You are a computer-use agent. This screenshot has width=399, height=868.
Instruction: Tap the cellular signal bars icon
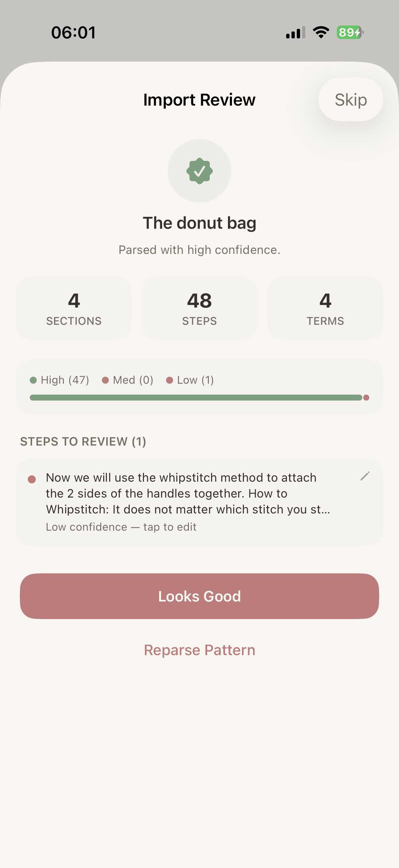(295, 33)
